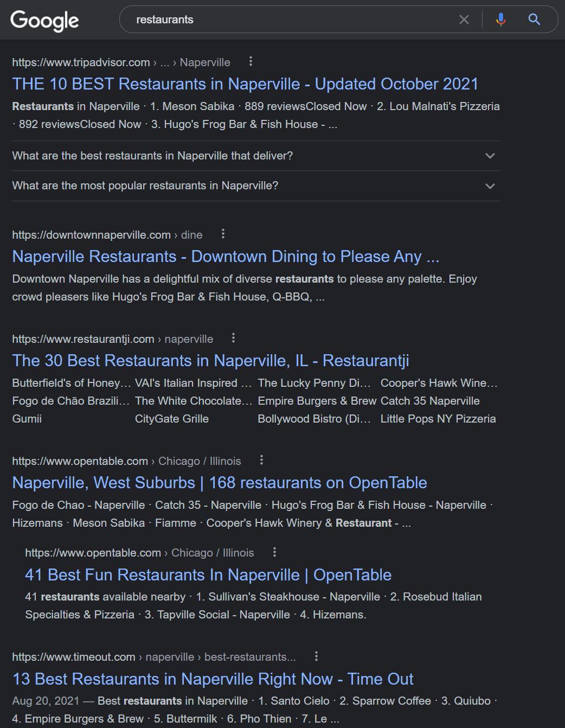Click 'Cooper's Hawk Wine…' sitelink under Restaurantji
The height and width of the screenshot is (728, 565).
tap(438, 384)
